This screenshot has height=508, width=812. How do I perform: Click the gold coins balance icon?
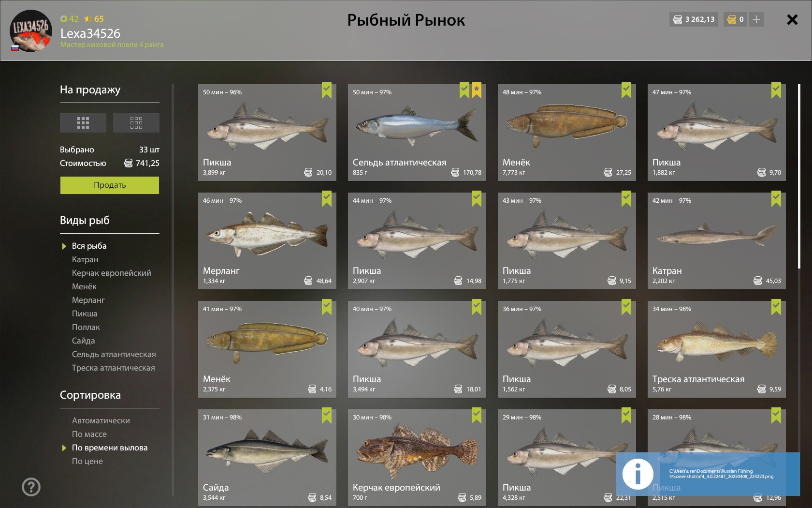click(x=732, y=19)
